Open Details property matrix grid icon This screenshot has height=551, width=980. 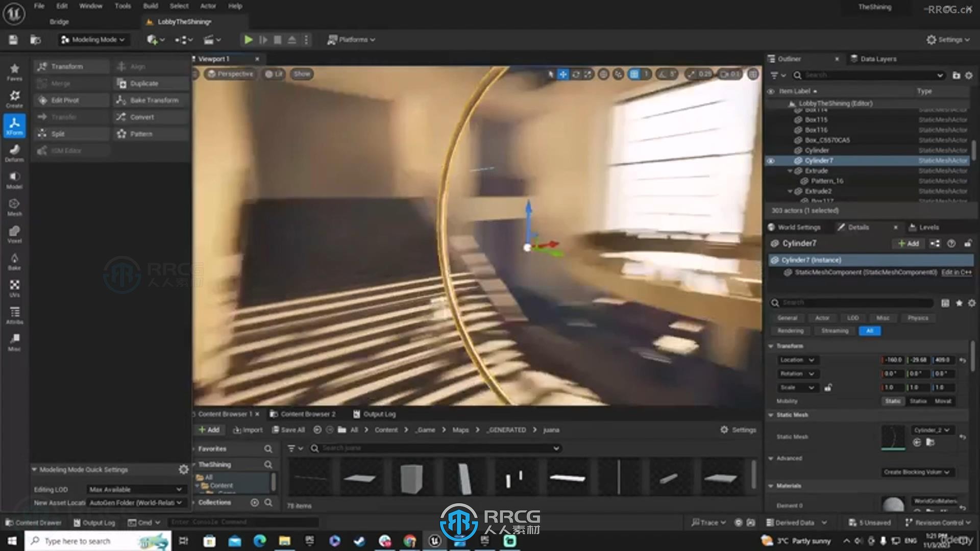click(945, 303)
